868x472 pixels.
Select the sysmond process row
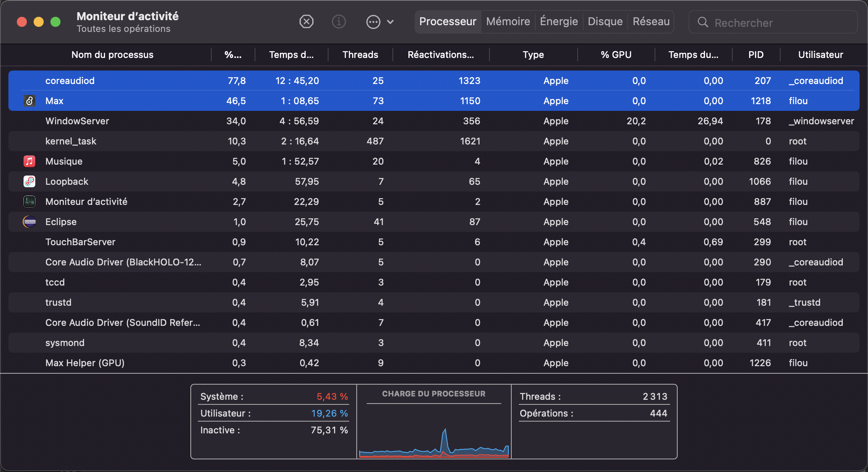coord(434,343)
